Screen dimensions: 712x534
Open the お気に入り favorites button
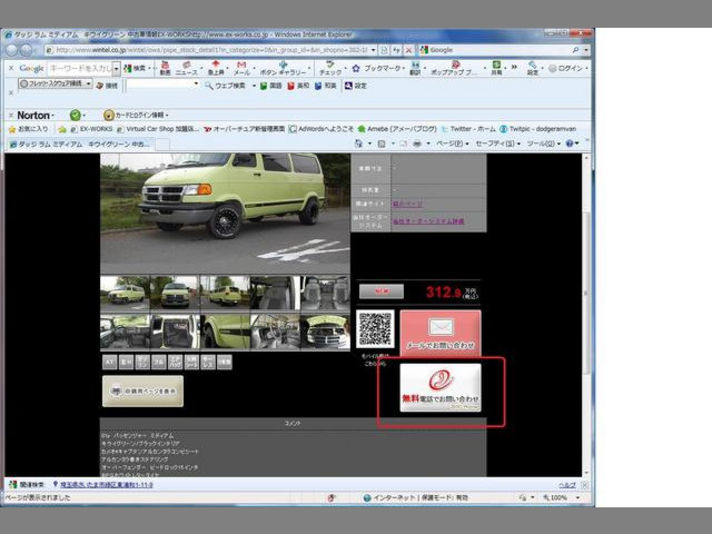pyautogui.click(x=28, y=129)
